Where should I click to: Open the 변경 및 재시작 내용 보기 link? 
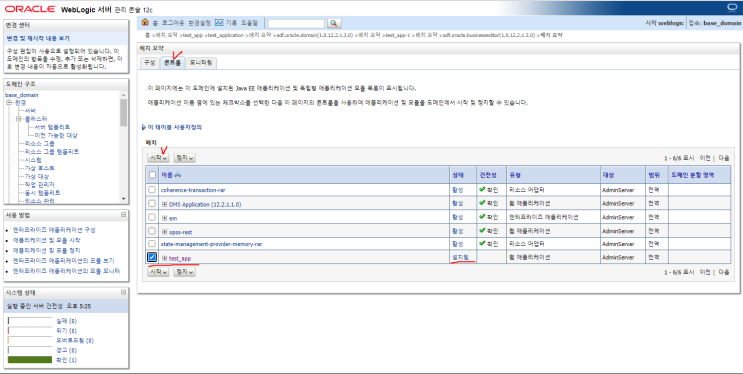[x=38, y=38]
